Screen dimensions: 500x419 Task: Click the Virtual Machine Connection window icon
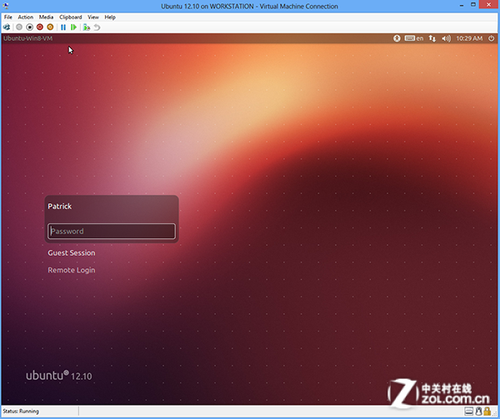pyautogui.click(x=6, y=6)
